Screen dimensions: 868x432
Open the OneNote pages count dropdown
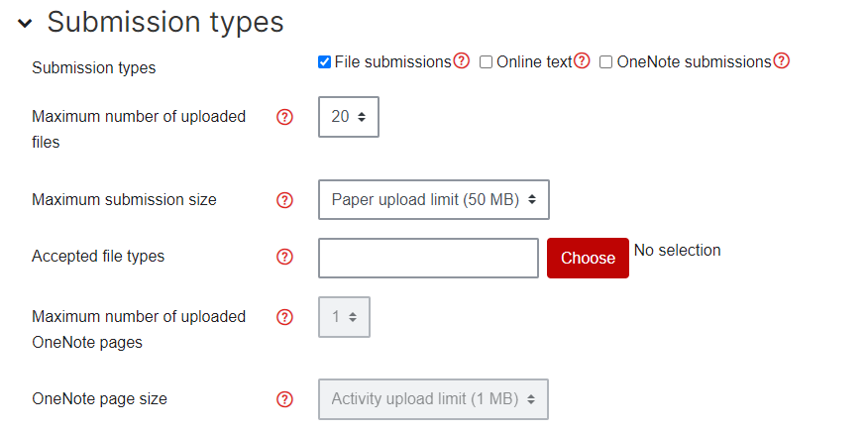344,317
